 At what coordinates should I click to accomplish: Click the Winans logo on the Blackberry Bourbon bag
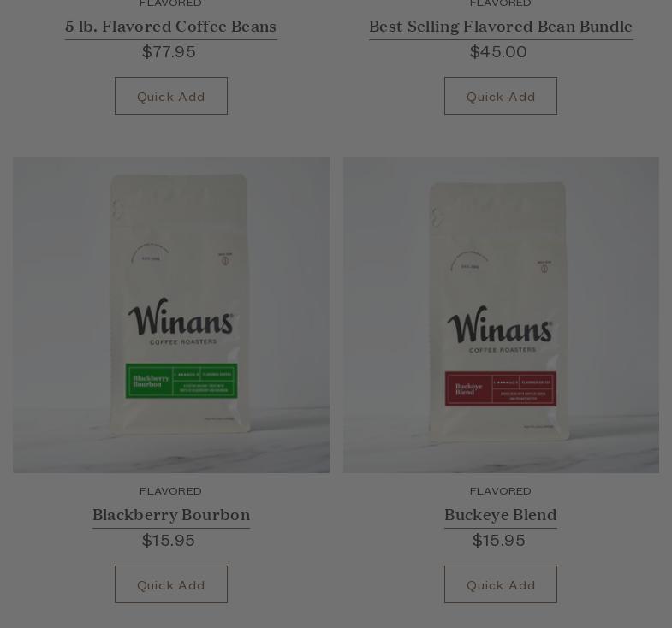point(181,321)
